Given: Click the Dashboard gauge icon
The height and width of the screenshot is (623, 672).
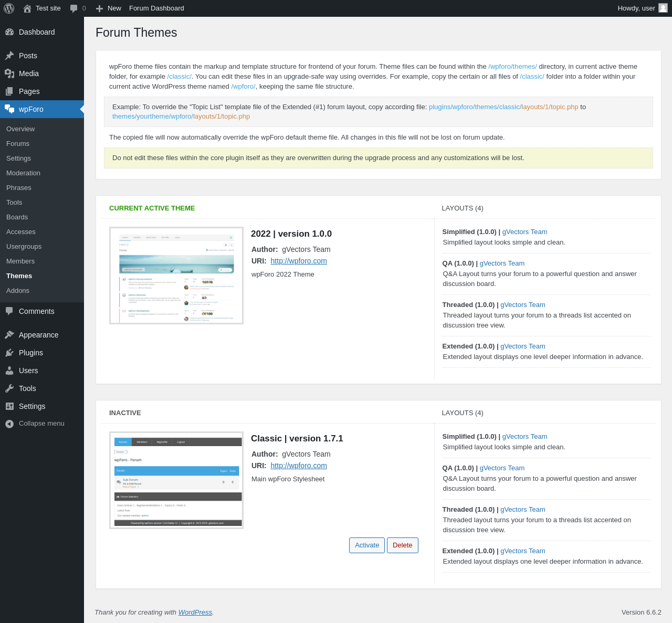Looking at the screenshot, I should [9, 32].
